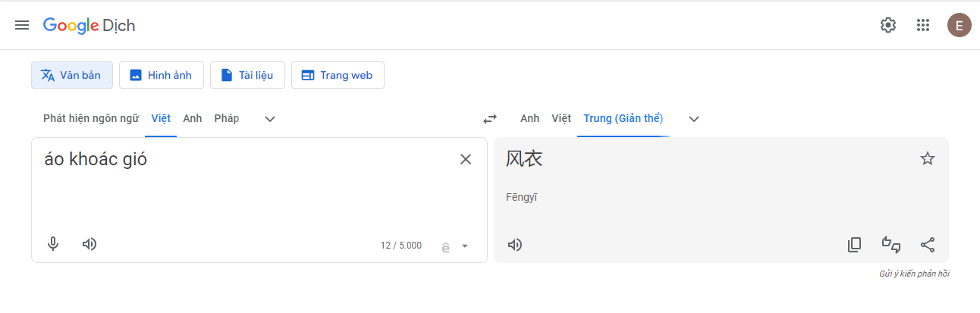Viewport: 980px width, 313px height.
Task: Copy the translation to clipboard
Action: point(855,245)
